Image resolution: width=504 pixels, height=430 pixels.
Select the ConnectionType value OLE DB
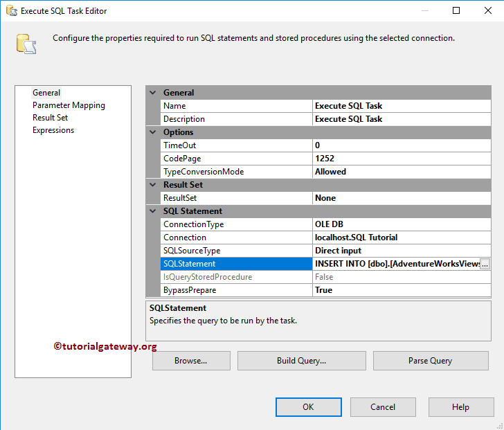(402, 224)
